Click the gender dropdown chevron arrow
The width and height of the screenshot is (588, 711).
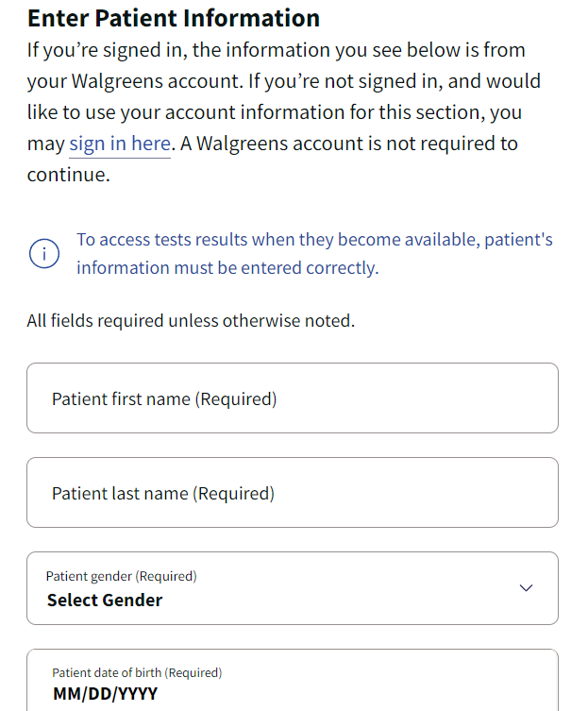(527, 587)
